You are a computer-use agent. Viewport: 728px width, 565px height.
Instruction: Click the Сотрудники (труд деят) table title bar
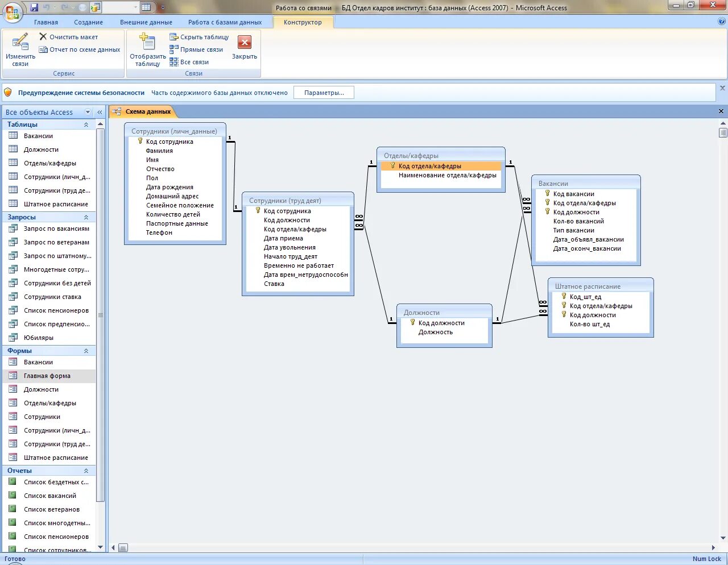point(298,200)
